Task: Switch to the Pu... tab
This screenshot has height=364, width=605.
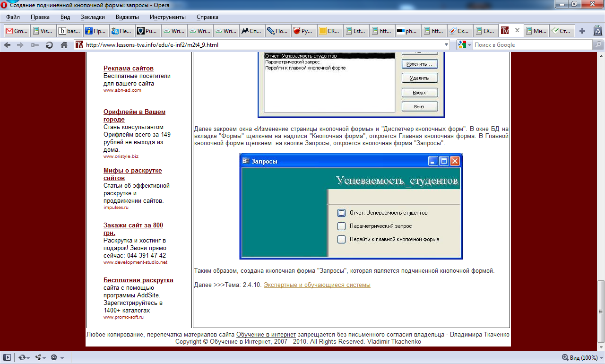Action: click(147, 31)
